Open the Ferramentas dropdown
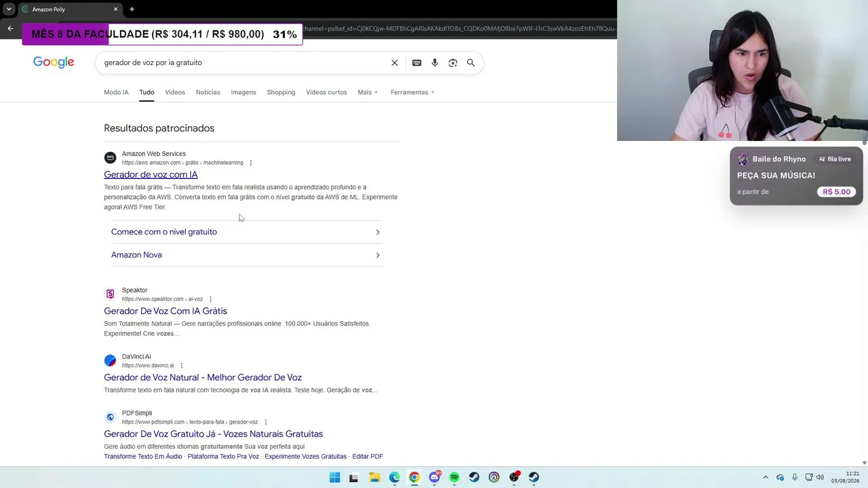Screen dimensions: 868x488 point(412,92)
